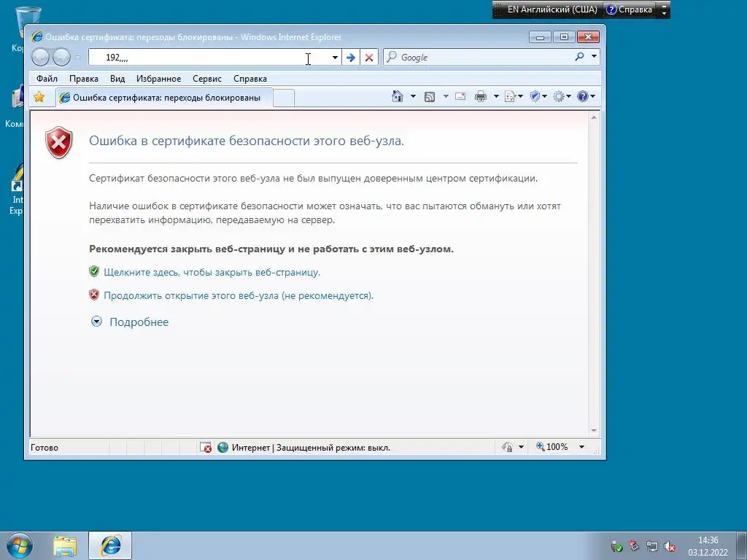The image size is (747, 560).
Task: Open Windows Start orb
Action: coord(20,545)
